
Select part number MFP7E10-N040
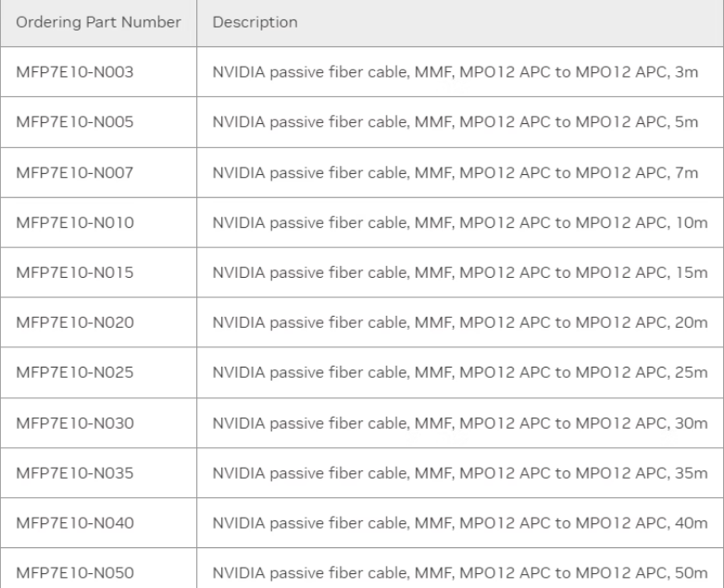(75, 523)
